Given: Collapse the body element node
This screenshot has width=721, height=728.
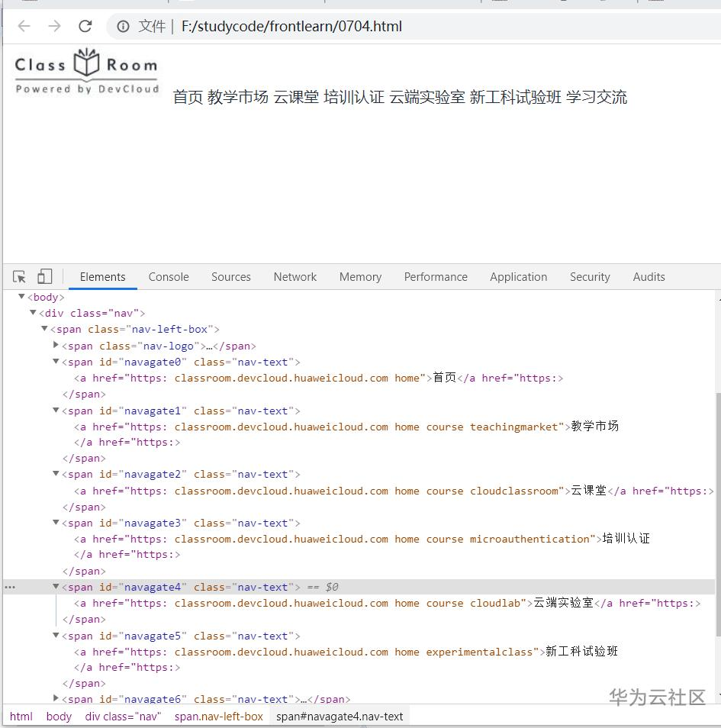Looking at the screenshot, I should click(21, 297).
